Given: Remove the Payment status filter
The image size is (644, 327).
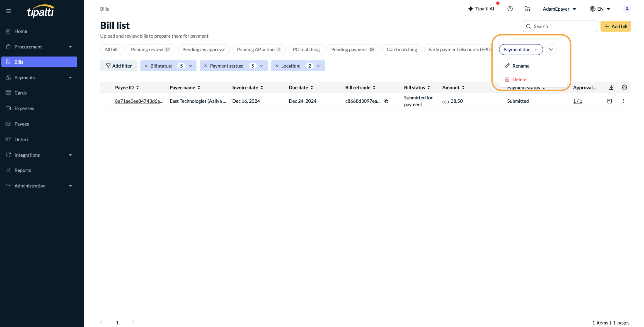Looking at the screenshot, I should [205, 66].
